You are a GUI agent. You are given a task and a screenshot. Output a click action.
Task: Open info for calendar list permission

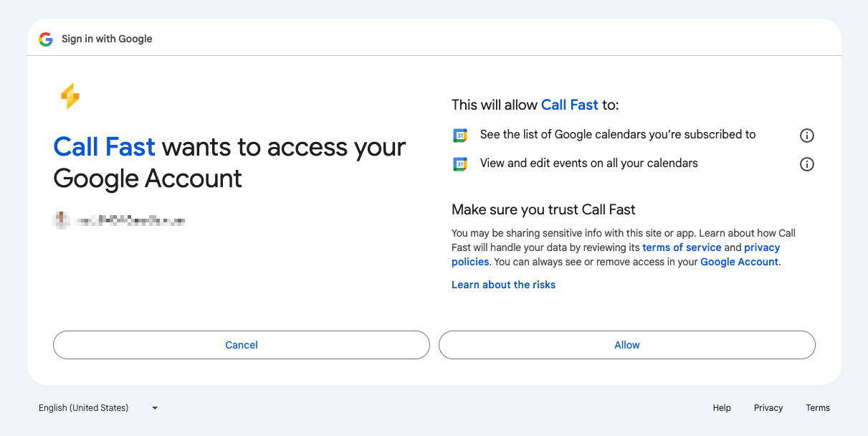(x=806, y=136)
